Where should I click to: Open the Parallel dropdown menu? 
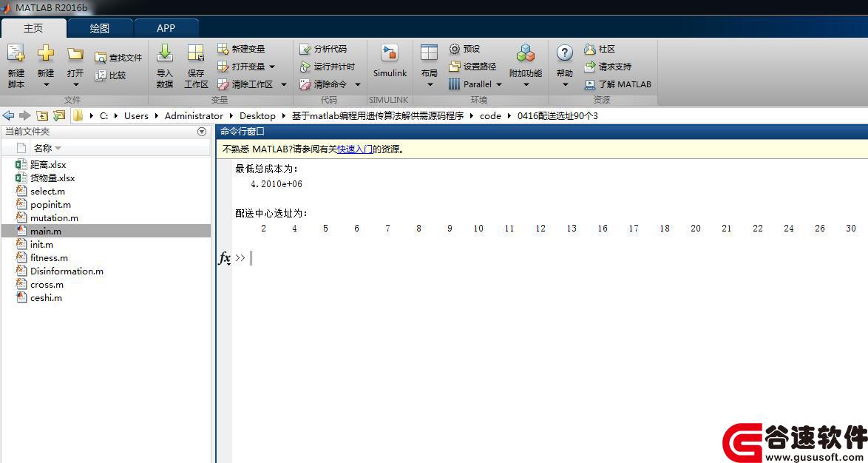499,85
